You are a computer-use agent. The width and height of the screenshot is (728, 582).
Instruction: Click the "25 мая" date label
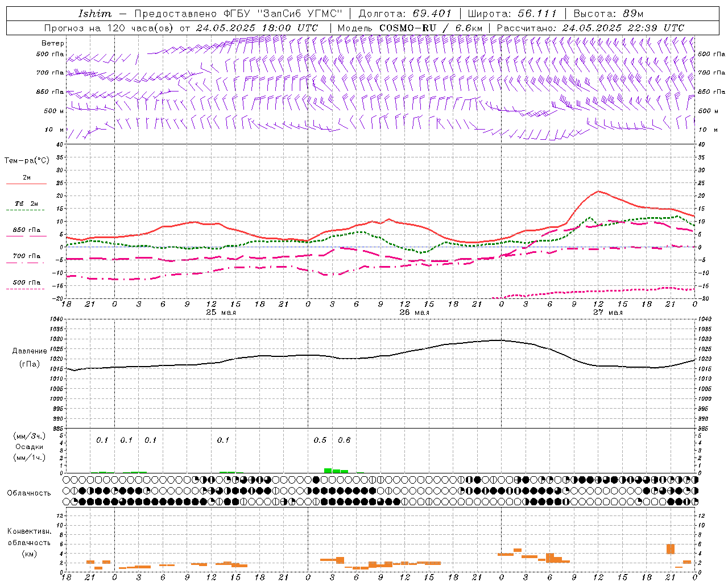pos(221,313)
